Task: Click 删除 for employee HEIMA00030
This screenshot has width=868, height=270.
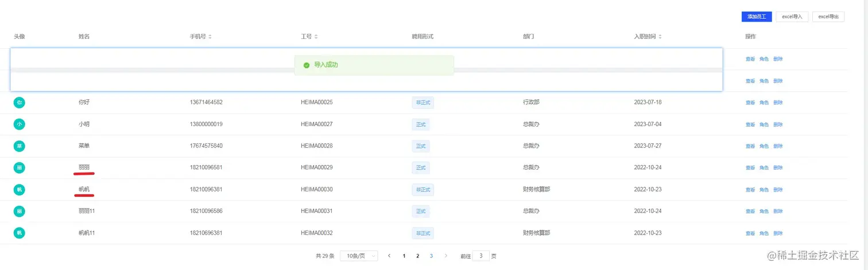Action: point(778,190)
